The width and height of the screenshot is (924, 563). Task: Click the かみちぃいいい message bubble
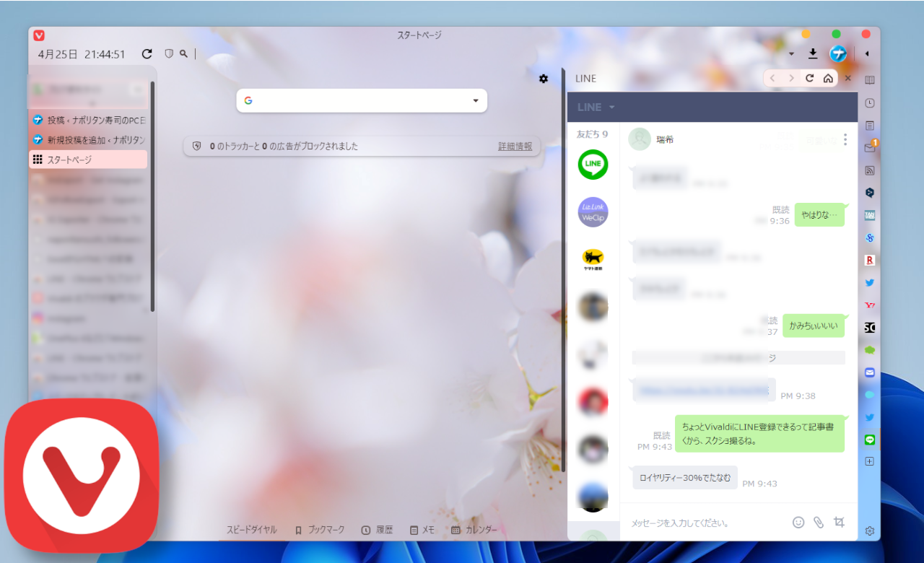pos(814,326)
